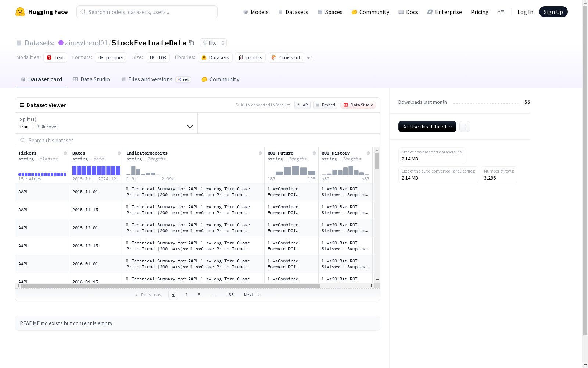The width and height of the screenshot is (588, 368).
Task: Select the Datasets library tag
Action: coord(215,57)
